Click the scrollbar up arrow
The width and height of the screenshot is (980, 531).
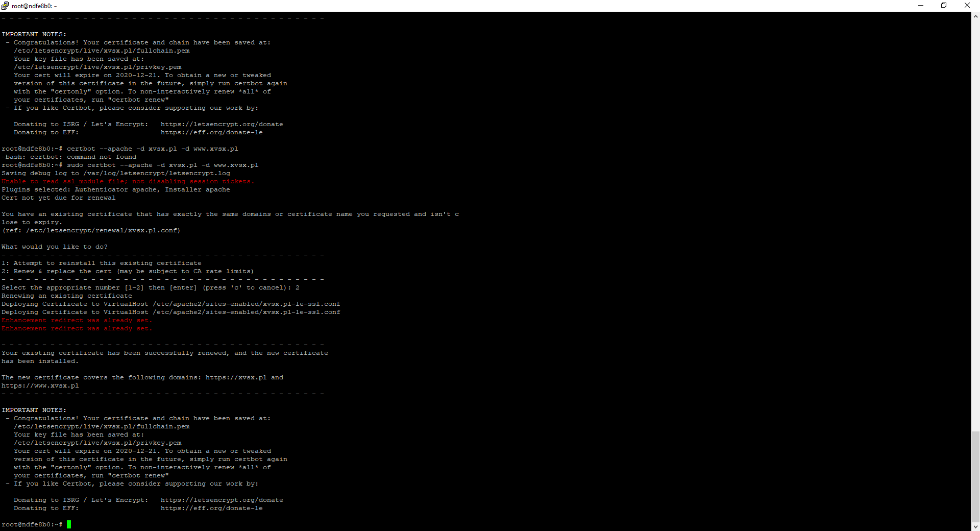point(975,16)
